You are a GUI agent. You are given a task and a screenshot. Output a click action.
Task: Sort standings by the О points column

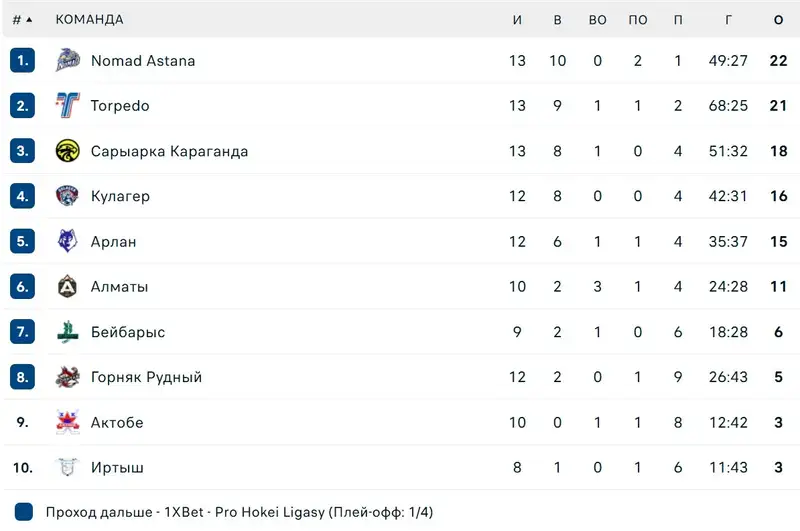[x=778, y=20]
